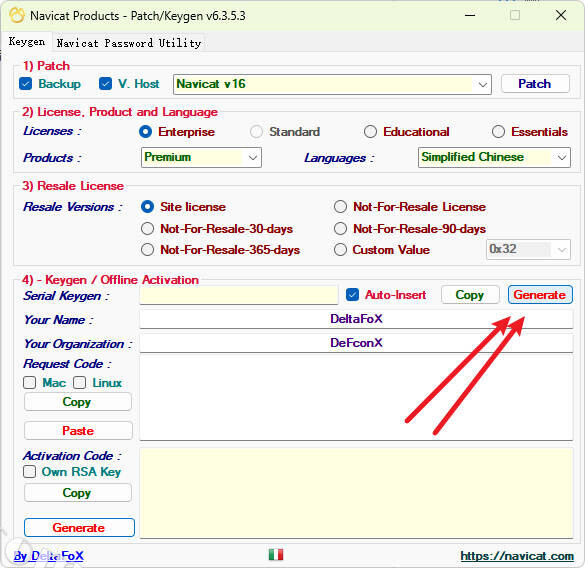
Task: Select the Standard license radio button
Action: pyautogui.click(x=256, y=132)
